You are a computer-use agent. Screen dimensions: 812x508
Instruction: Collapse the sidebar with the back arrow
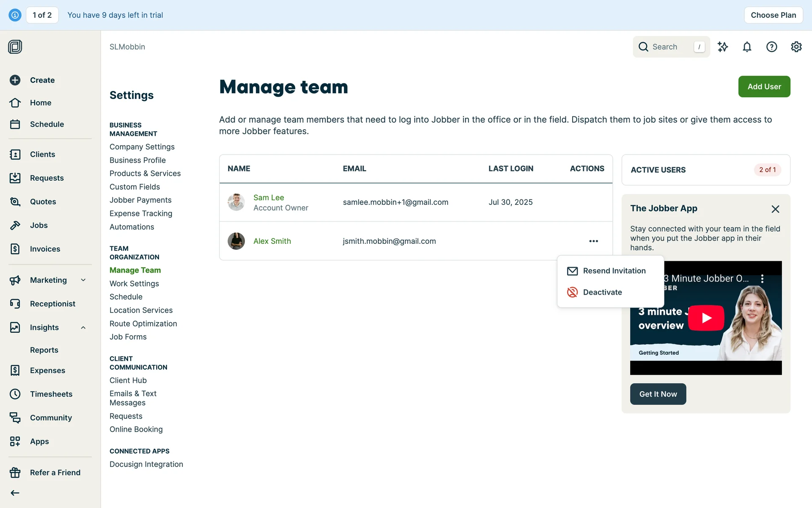click(15, 493)
